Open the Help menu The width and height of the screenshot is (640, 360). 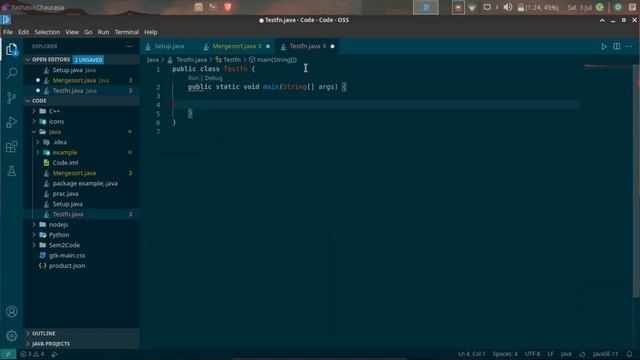(x=151, y=32)
